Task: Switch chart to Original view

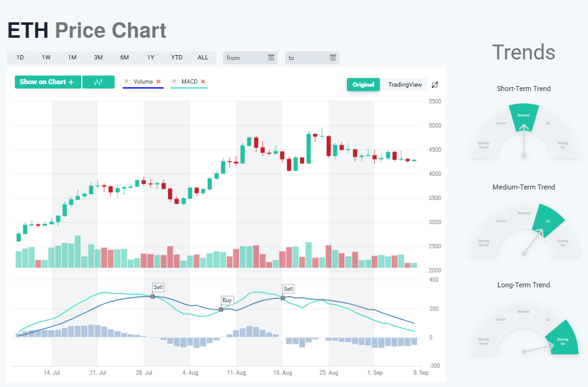Action: (x=363, y=85)
